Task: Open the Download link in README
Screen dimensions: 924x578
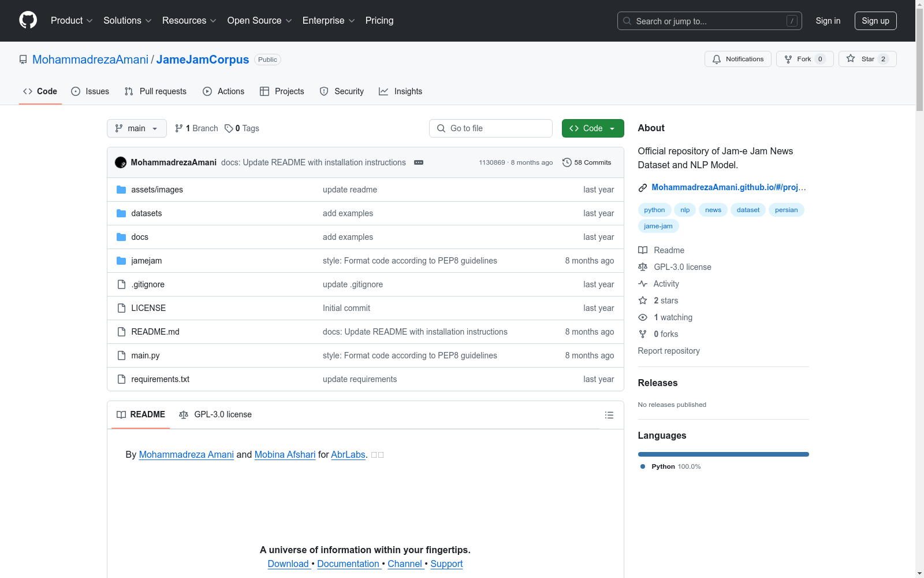Action: click(x=289, y=564)
